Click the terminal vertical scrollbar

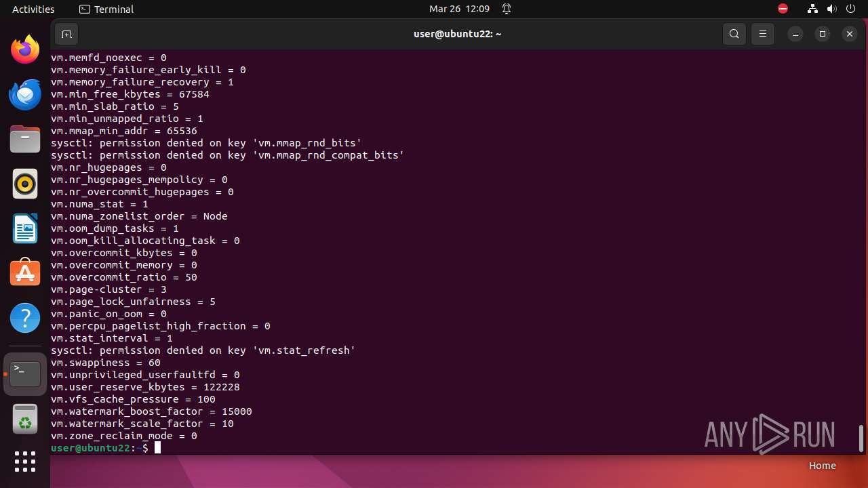pos(861,439)
